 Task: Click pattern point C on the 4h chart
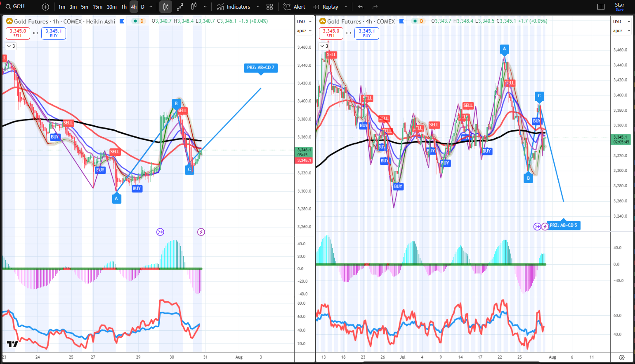[539, 96]
